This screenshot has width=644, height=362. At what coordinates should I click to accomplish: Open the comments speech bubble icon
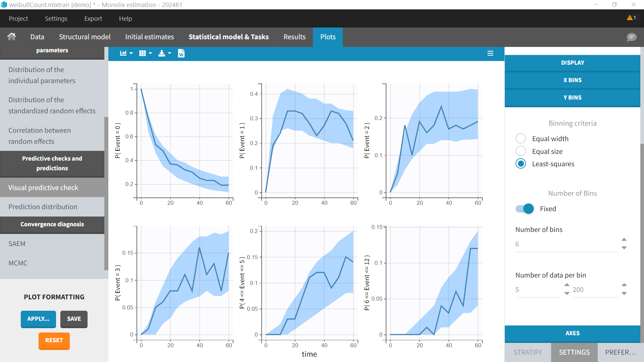631,37
